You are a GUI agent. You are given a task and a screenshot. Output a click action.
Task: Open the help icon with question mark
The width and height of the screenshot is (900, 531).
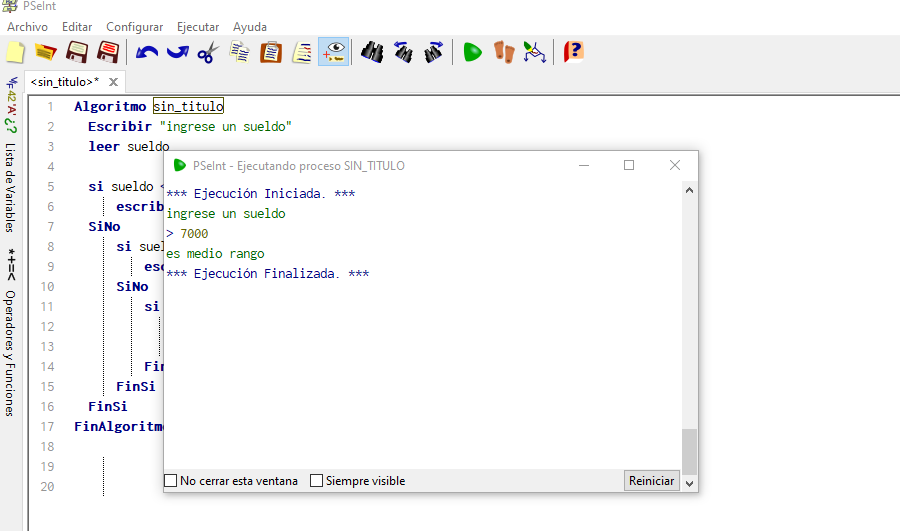(x=573, y=52)
